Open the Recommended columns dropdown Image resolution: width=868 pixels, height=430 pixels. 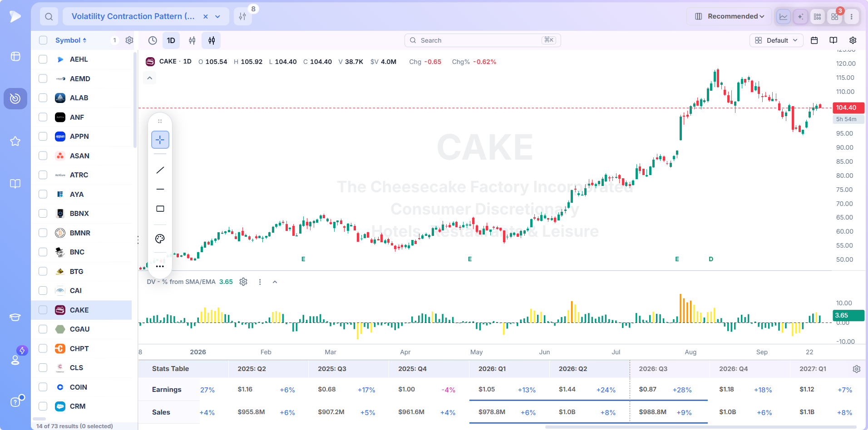[729, 17]
